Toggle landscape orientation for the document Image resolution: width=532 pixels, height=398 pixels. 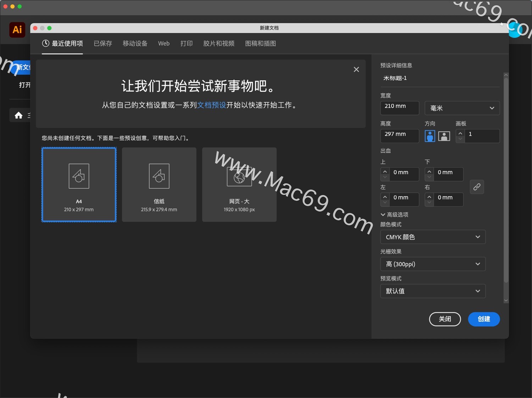pos(444,136)
